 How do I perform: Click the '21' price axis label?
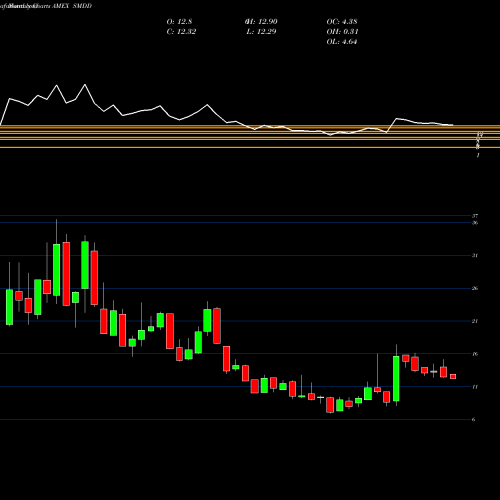(x=475, y=321)
